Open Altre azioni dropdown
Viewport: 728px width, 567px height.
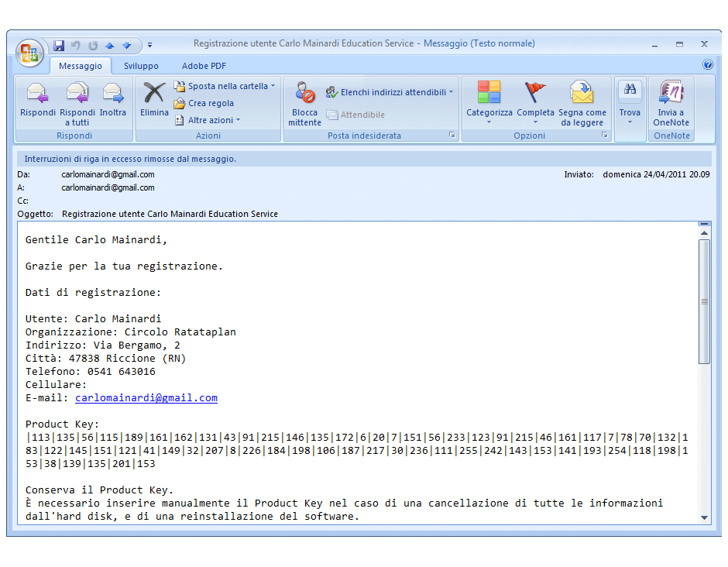coord(208,120)
